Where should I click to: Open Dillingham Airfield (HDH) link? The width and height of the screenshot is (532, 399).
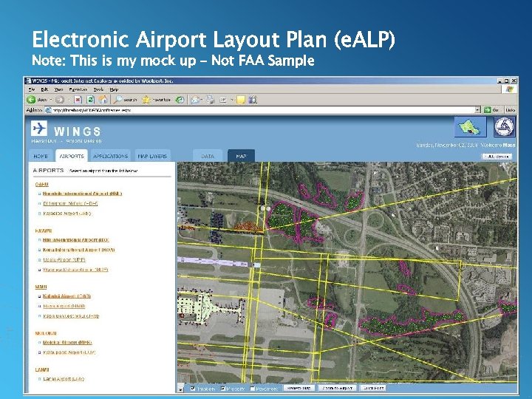point(70,204)
